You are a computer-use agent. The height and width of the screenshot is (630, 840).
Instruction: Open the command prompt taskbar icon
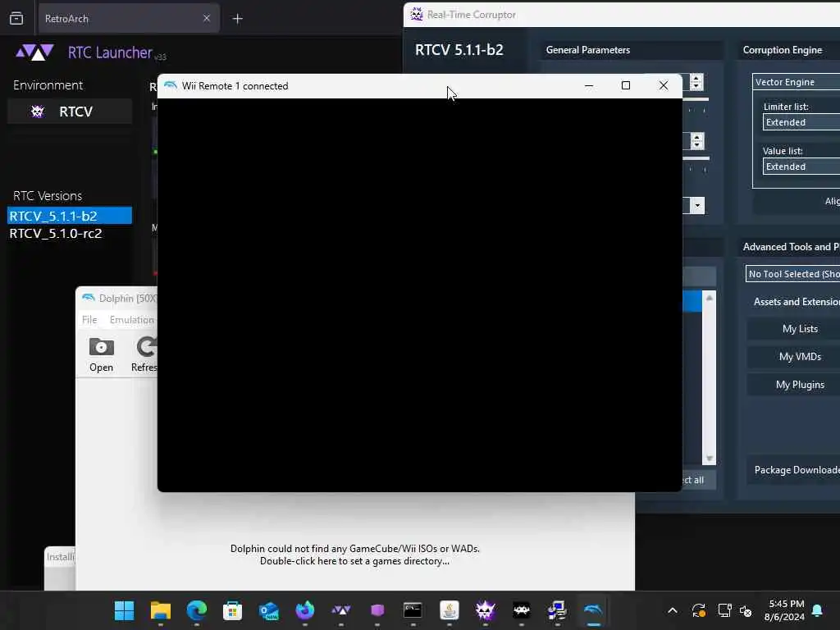click(413, 610)
